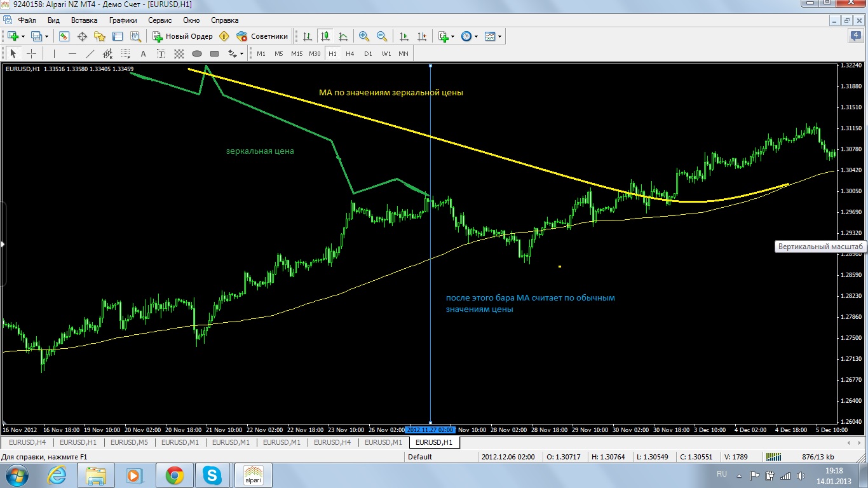Switch chart to bar chart

(308, 36)
